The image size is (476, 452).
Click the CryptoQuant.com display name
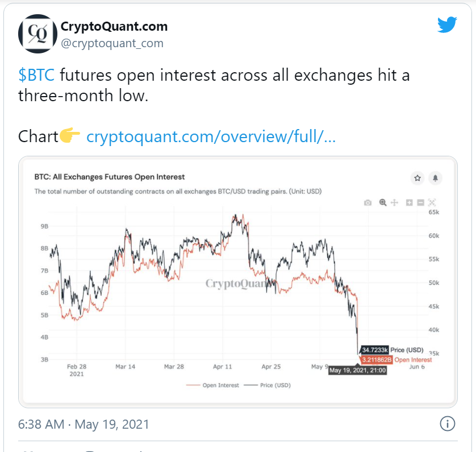[114, 26]
